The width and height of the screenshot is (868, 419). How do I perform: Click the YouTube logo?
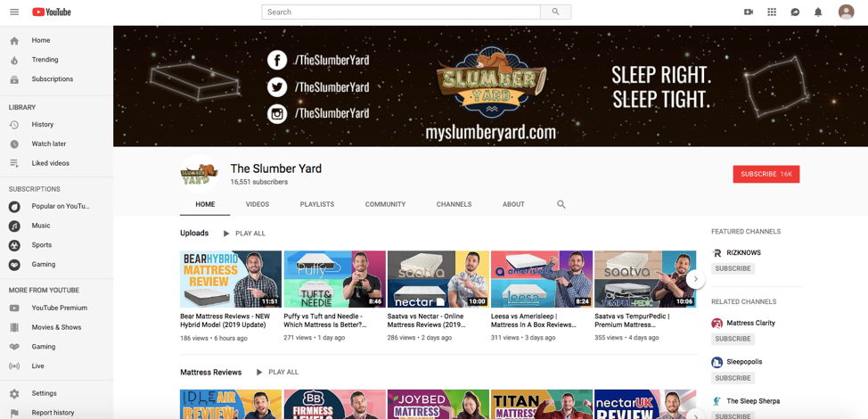pos(52,12)
